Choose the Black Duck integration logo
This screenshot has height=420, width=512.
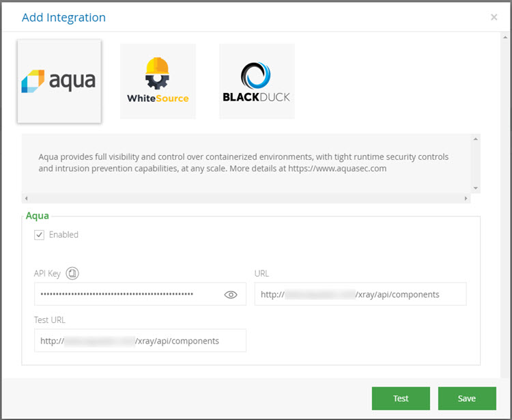point(257,81)
